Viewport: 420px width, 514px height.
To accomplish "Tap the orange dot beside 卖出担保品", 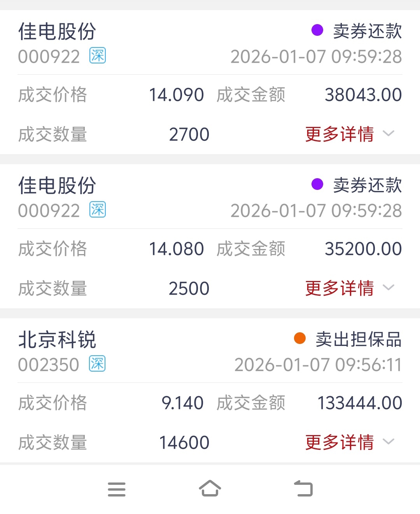I will point(300,338).
